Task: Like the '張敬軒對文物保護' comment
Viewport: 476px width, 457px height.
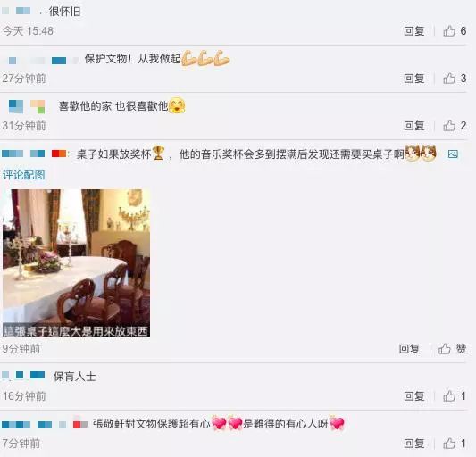Action: (x=455, y=444)
